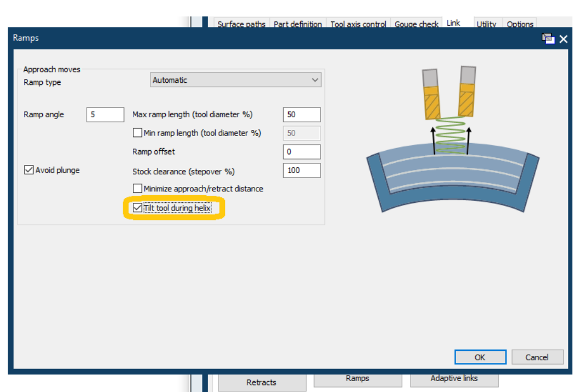Select the Link tab

coord(453,23)
